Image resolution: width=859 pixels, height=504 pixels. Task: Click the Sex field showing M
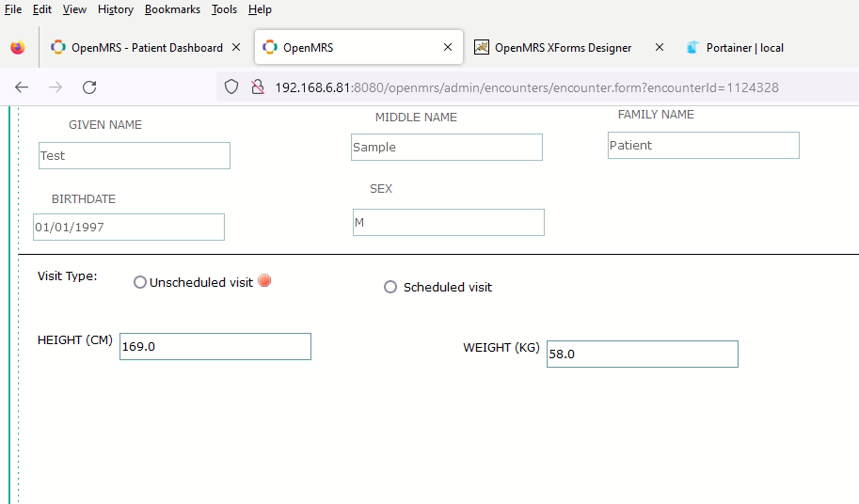tap(449, 222)
